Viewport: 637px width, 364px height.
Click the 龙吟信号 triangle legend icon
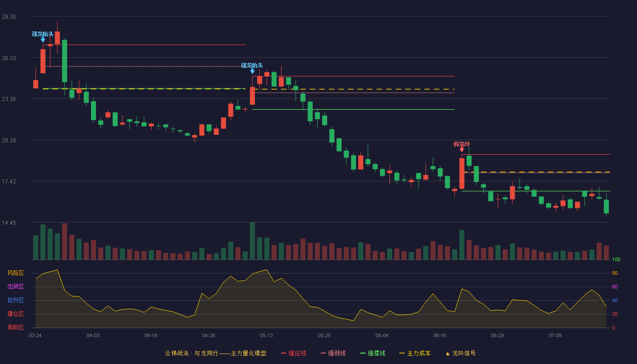tap(447, 354)
